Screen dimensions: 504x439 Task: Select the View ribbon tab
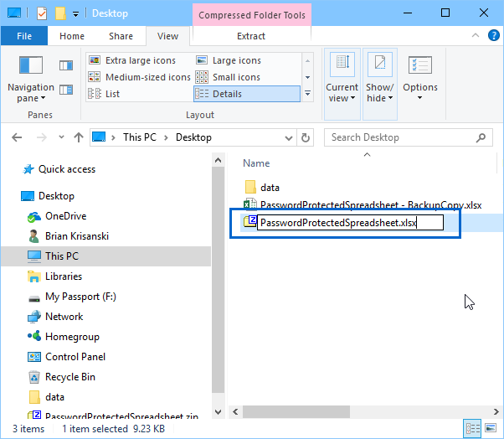tap(167, 36)
